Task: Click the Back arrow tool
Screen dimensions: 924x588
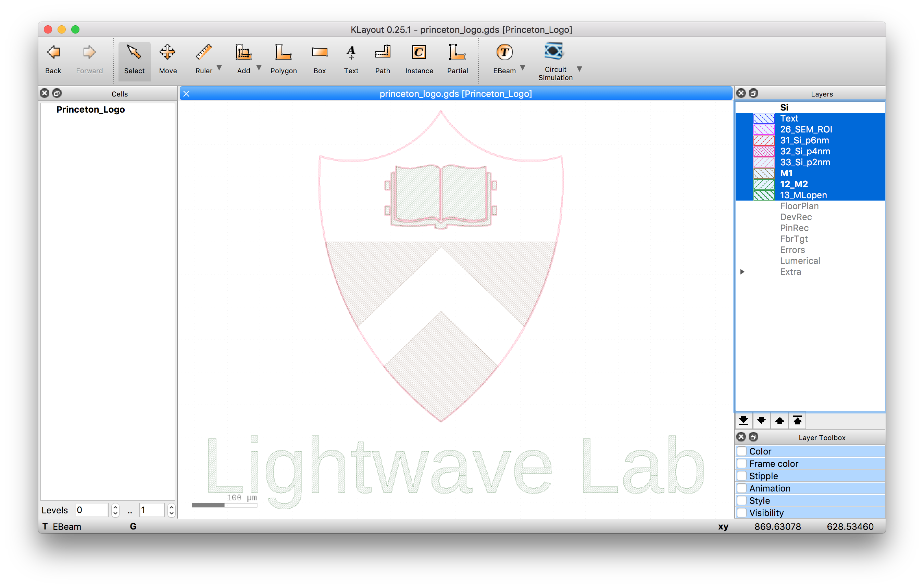Action: (x=53, y=60)
